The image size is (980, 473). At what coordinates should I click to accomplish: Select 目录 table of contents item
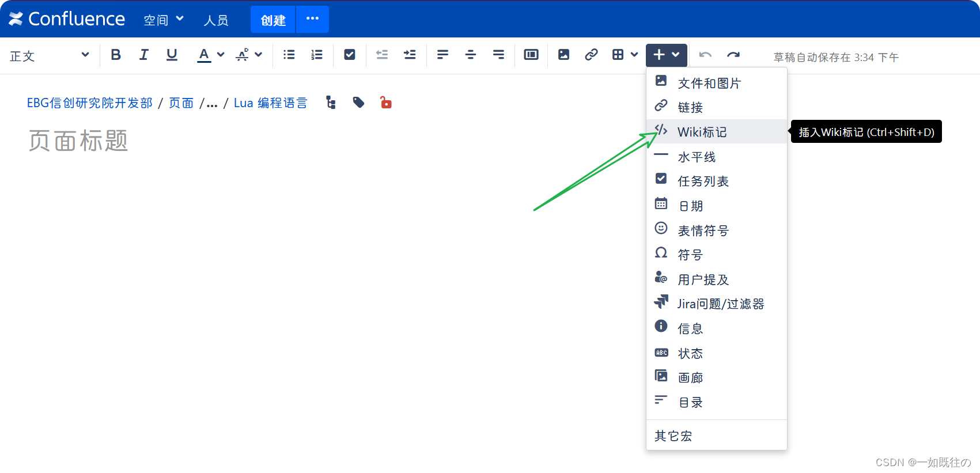coord(717,402)
